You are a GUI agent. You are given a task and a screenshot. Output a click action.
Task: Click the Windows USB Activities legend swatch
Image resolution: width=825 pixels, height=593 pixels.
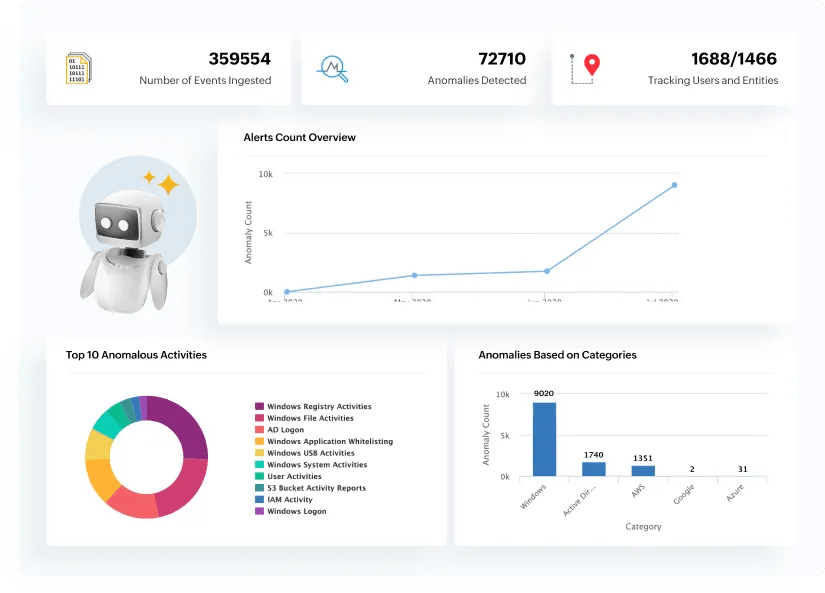click(259, 453)
